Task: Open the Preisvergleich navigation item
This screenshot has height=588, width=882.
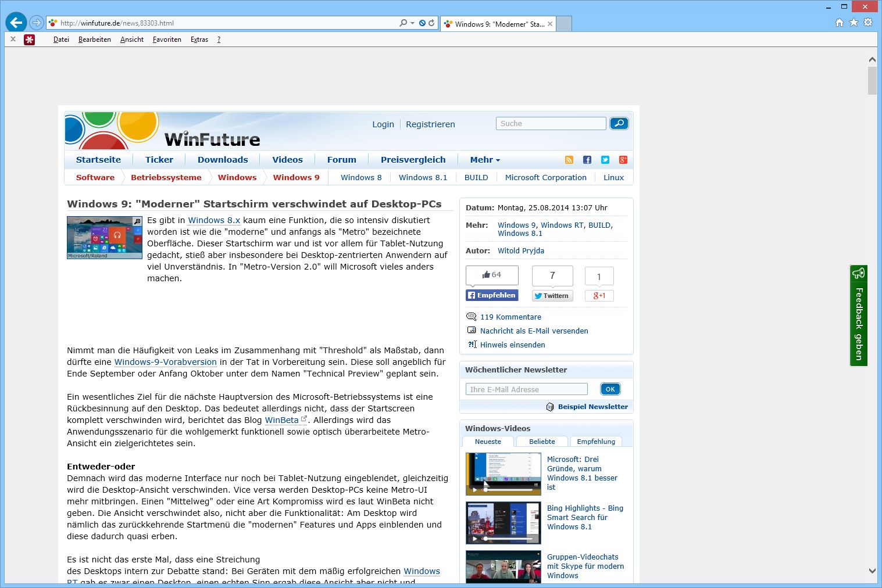Action: 413,160
